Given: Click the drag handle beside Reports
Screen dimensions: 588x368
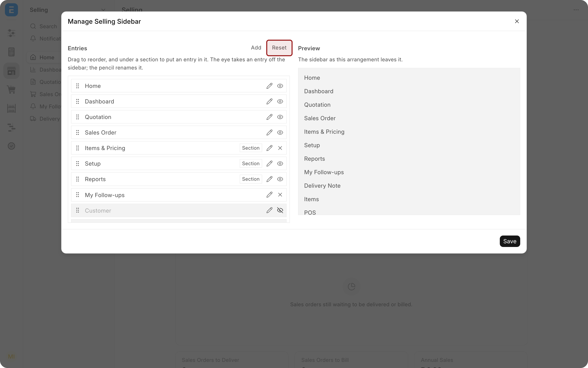Looking at the screenshot, I should click(x=78, y=179).
